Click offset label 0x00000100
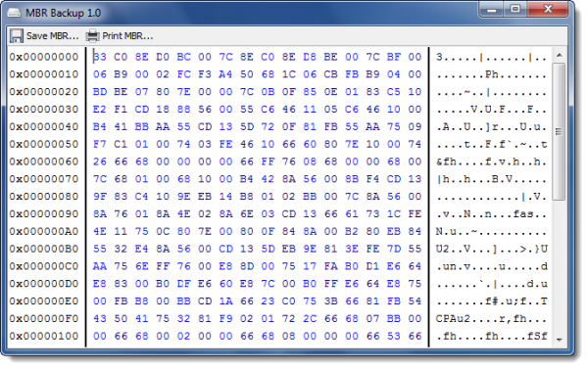588x369 pixels. click(44, 336)
